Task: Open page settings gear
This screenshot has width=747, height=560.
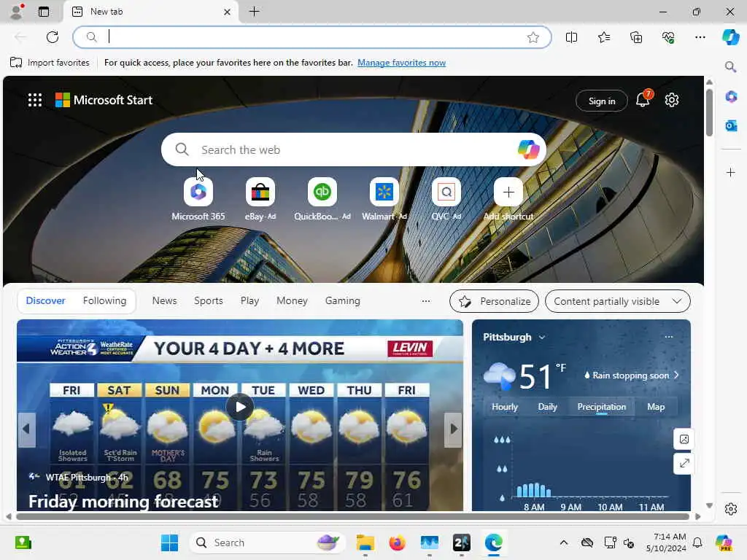Action: pos(672,100)
